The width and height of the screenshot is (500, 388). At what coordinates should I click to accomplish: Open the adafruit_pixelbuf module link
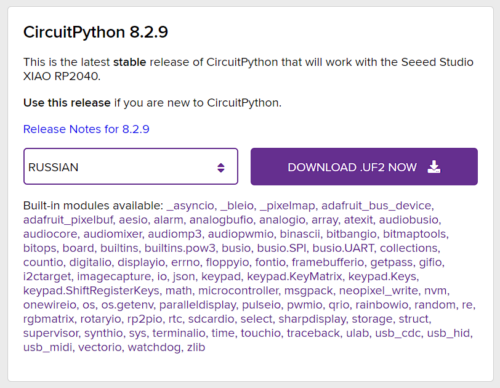point(68,220)
